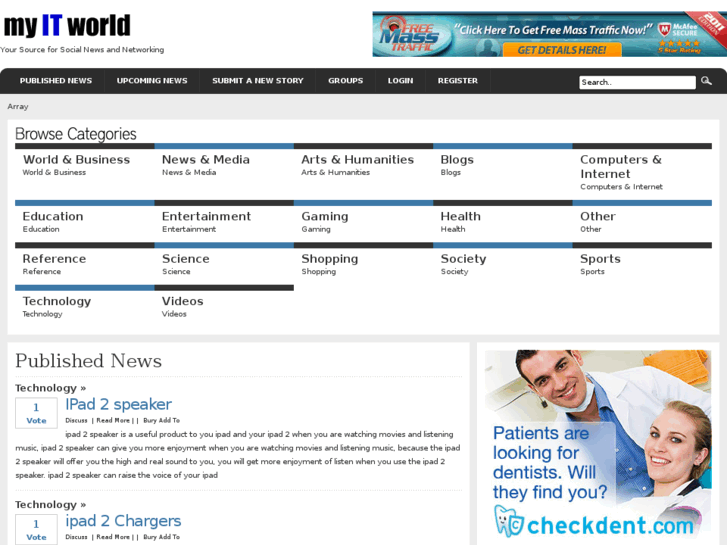Open the Free Mass Traffic banner ad
727x545 pixels.
(x=549, y=34)
